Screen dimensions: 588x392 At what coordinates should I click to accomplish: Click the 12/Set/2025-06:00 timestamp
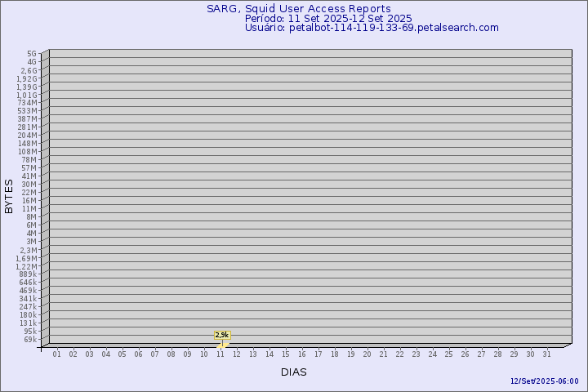(x=544, y=381)
